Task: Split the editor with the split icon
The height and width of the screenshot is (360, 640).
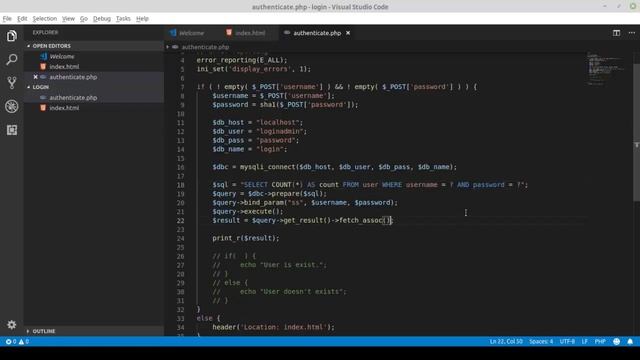Action: pyautogui.click(x=616, y=33)
